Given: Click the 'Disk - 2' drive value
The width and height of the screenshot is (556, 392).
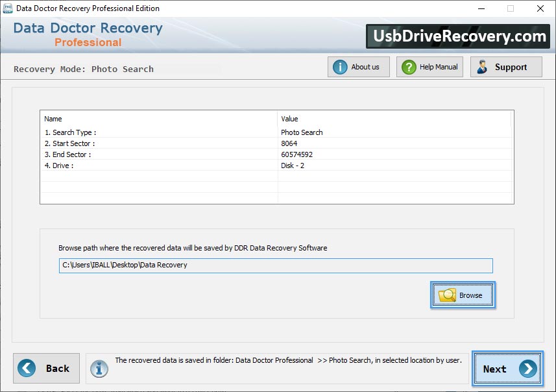Looking at the screenshot, I should 293,165.
